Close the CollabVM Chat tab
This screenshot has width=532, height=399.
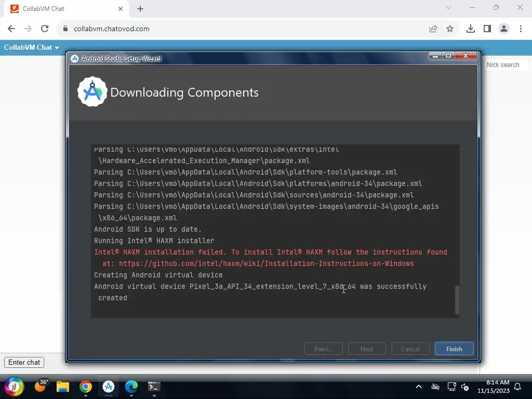[x=121, y=9]
